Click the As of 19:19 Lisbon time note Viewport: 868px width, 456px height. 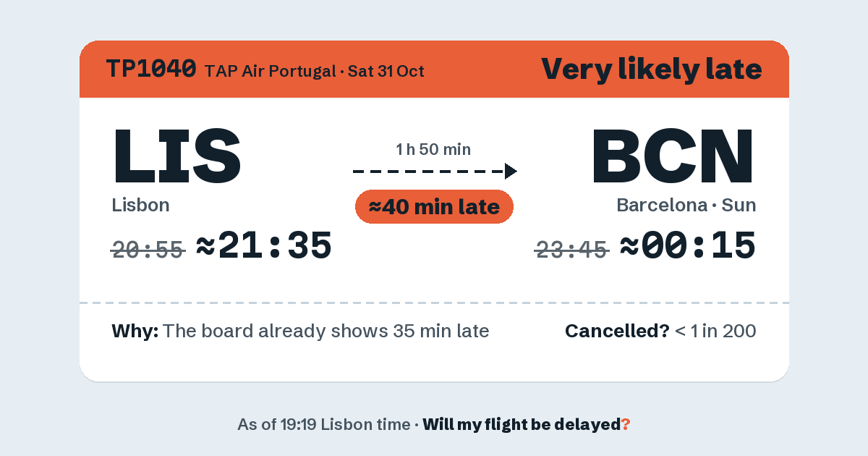(323, 424)
